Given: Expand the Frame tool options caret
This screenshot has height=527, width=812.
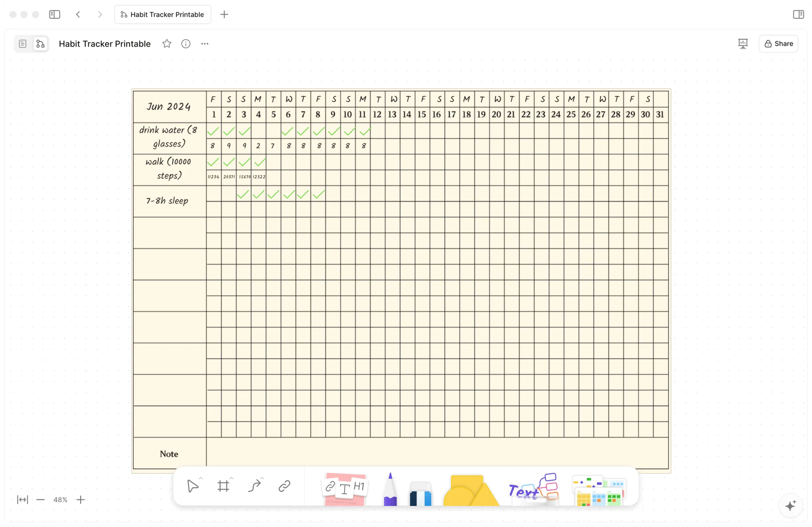Looking at the screenshot, I should 232,478.
